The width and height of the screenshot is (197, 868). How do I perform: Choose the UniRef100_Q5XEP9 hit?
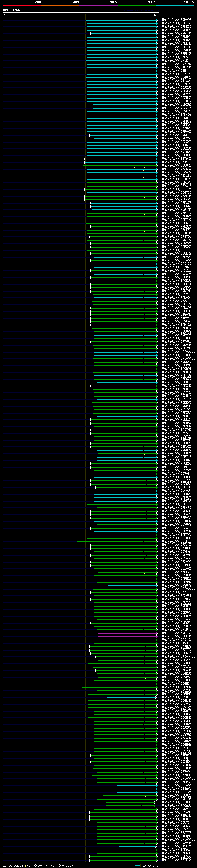(x=177, y=111)
